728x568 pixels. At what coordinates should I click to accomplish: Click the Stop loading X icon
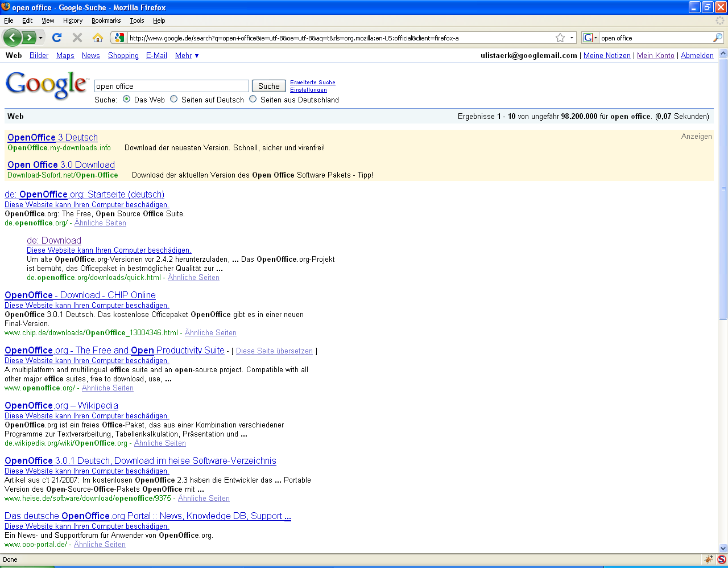click(x=77, y=38)
